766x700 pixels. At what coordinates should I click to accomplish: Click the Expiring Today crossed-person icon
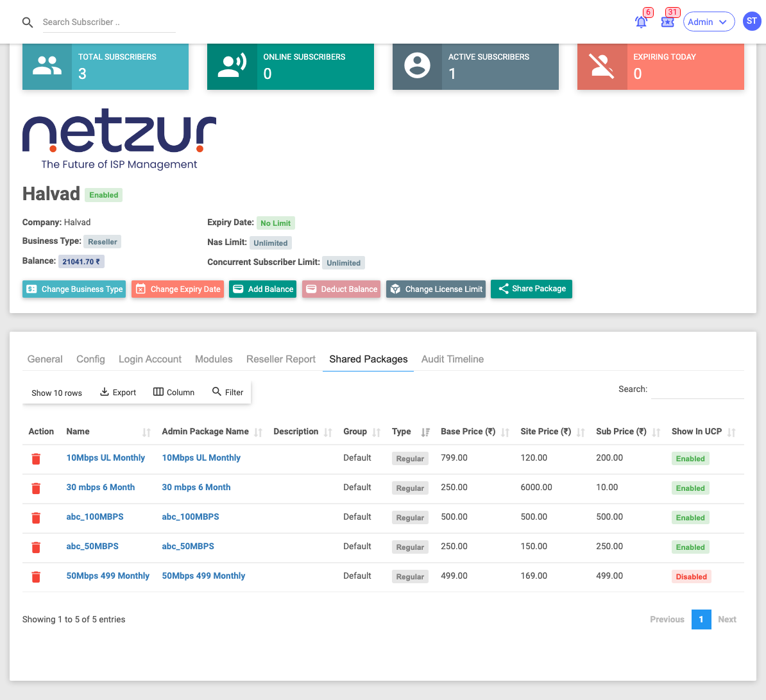[x=602, y=65]
